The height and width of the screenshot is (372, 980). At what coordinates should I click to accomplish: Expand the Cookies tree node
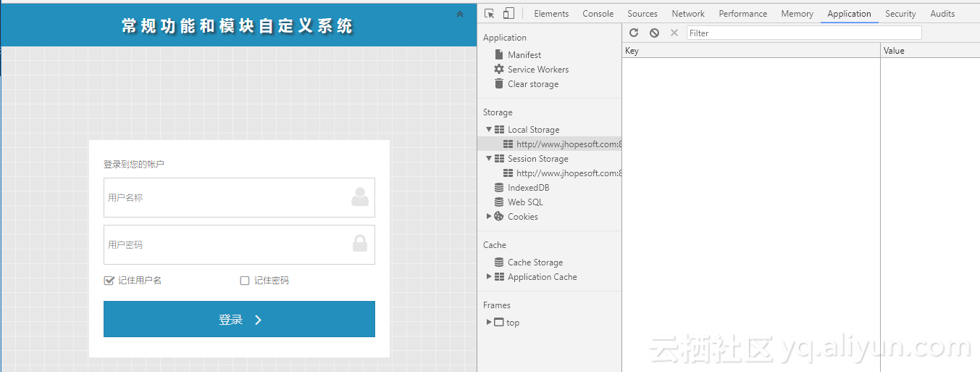pyautogui.click(x=489, y=216)
